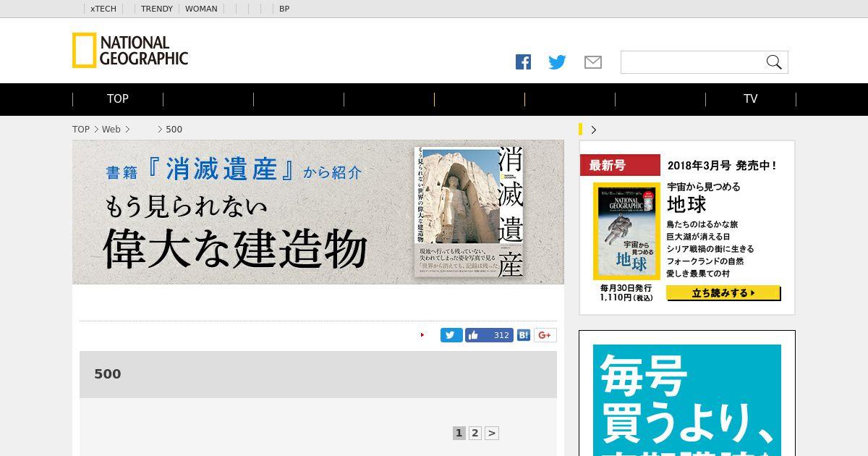Click WOMAN link in top bar
The height and width of the screenshot is (456, 868).
click(201, 9)
